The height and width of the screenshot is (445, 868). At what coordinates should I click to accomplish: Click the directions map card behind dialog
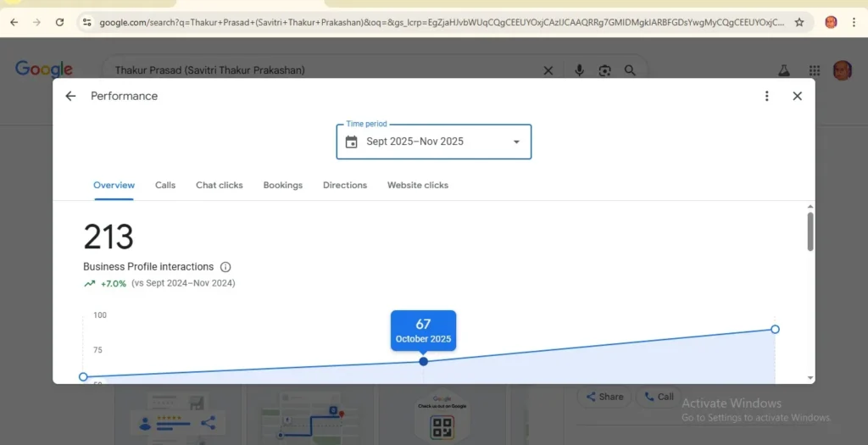[x=310, y=415]
